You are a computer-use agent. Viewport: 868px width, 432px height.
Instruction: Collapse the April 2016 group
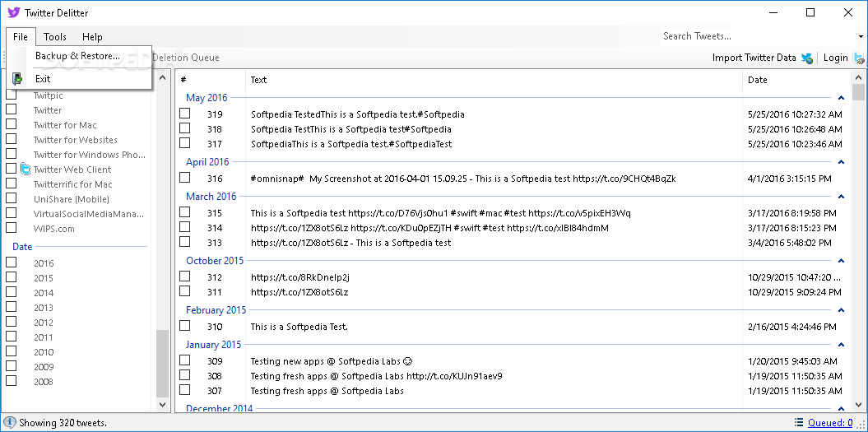click(842, 162)
